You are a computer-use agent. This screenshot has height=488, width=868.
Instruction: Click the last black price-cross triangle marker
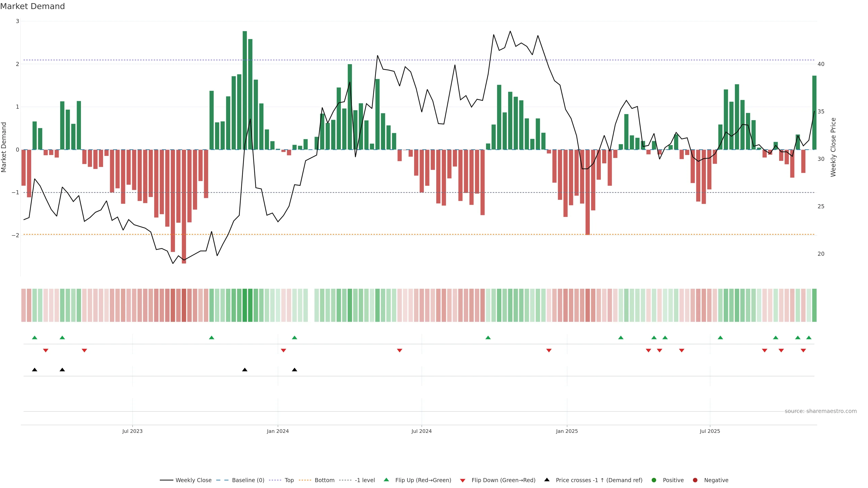[295, 370]
